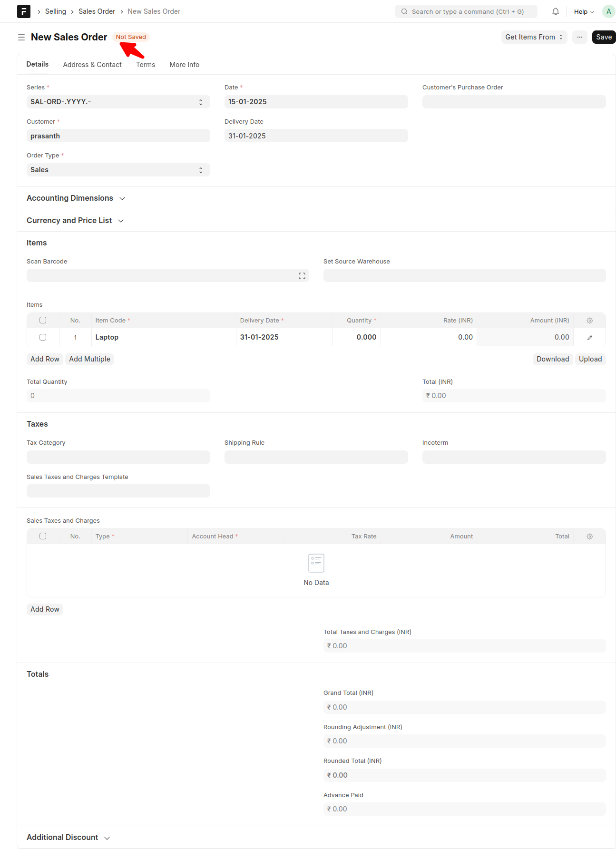Add Row to Items table

point(45,359)
